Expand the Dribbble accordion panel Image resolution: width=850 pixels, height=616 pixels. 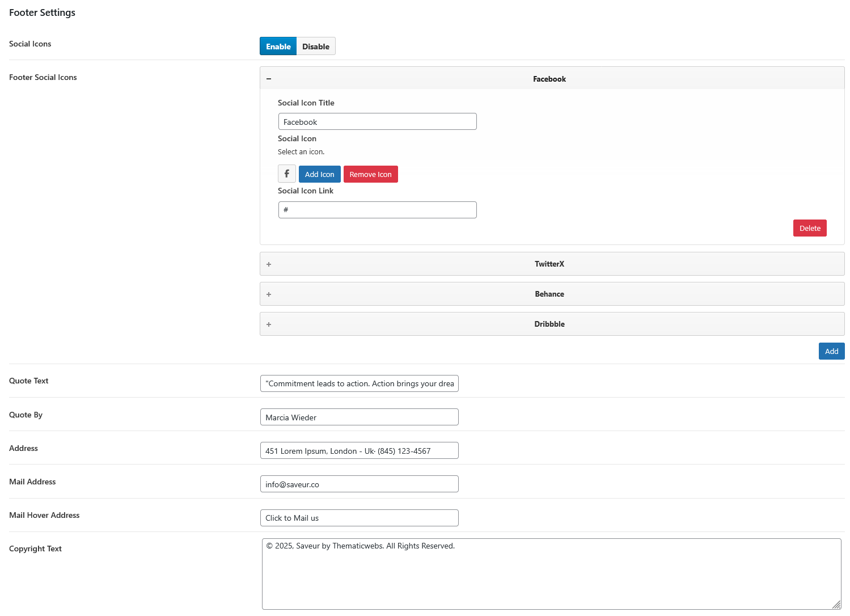(549, 324)
